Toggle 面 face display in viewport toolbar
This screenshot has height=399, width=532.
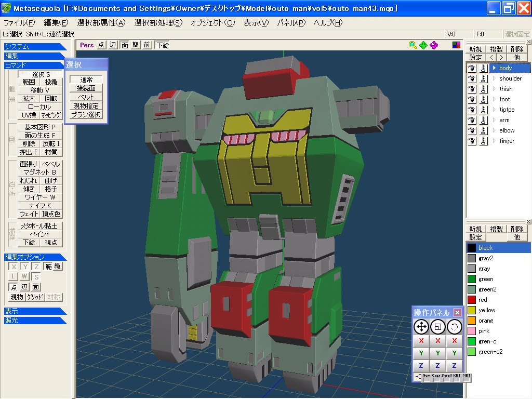125,45
